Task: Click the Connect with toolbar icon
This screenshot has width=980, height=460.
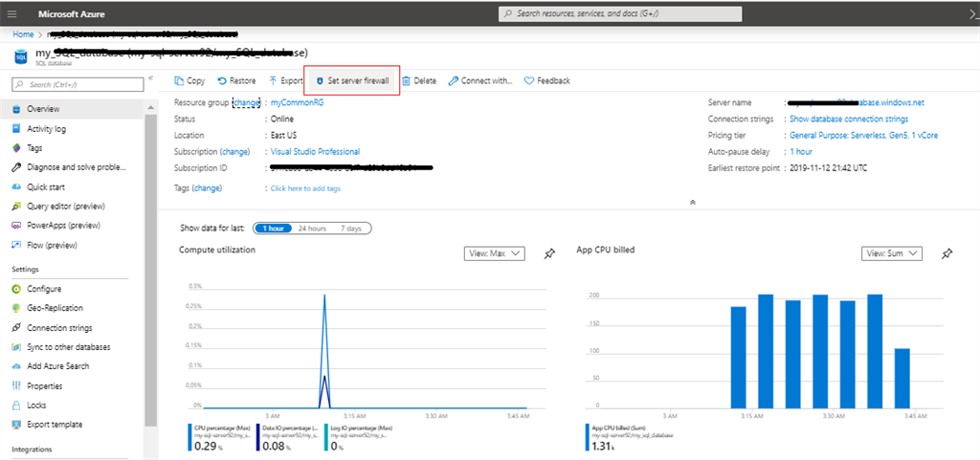Action: (x=453, y=80)
